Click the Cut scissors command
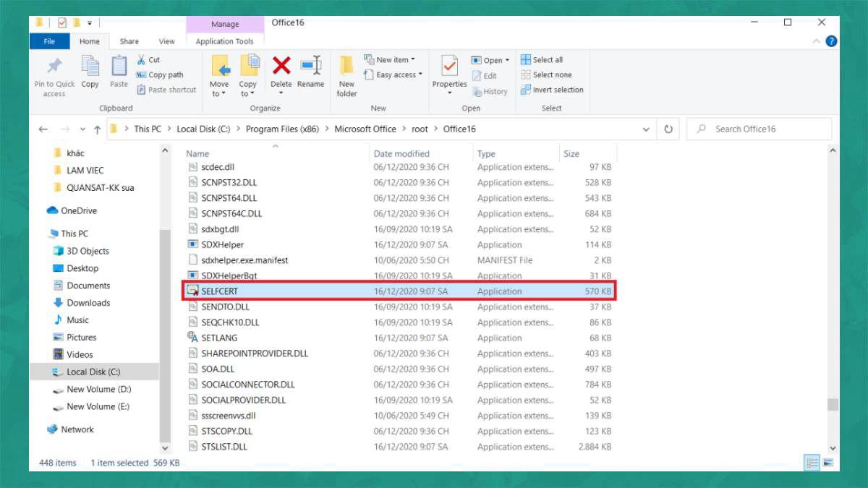Viewport: 868px width, 488px height. [148, 59]
